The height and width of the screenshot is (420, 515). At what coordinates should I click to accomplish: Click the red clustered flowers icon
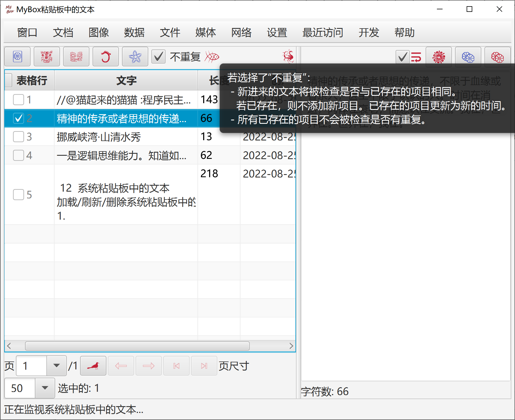[497, 57]
